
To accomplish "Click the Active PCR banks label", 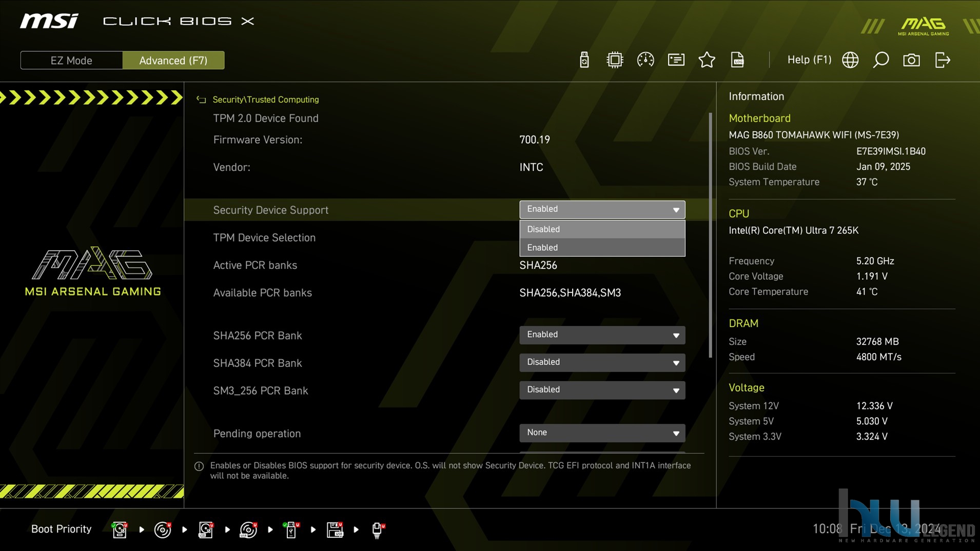I will pos(255,265).
